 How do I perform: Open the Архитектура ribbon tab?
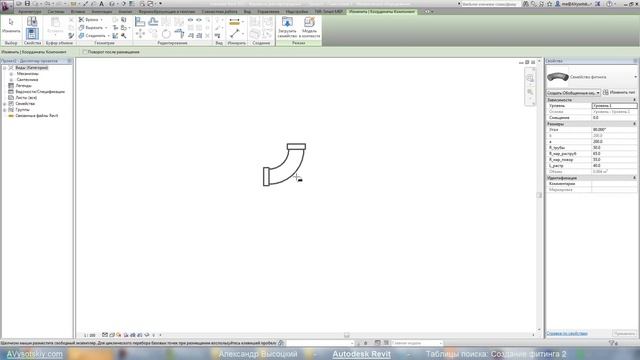(x=29, y=12)
